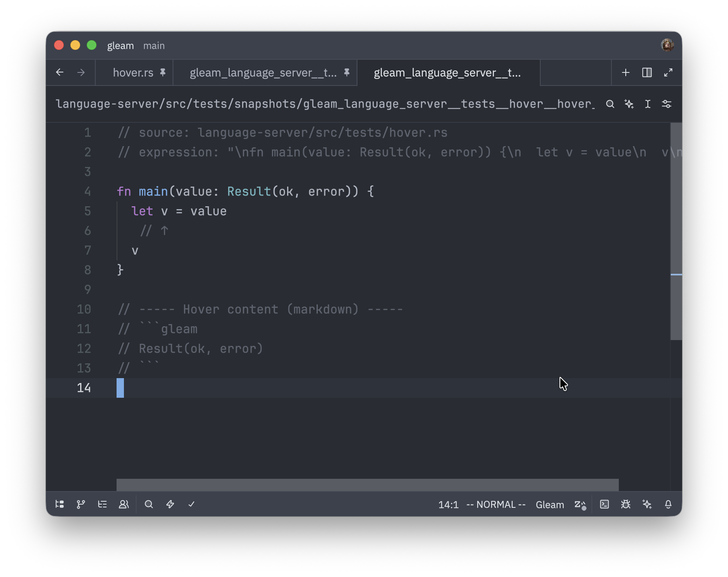The height and width of the screenshot is (577, 728).
Task: Toggle the terminal panel icon
Action: [x=604, y=504]
